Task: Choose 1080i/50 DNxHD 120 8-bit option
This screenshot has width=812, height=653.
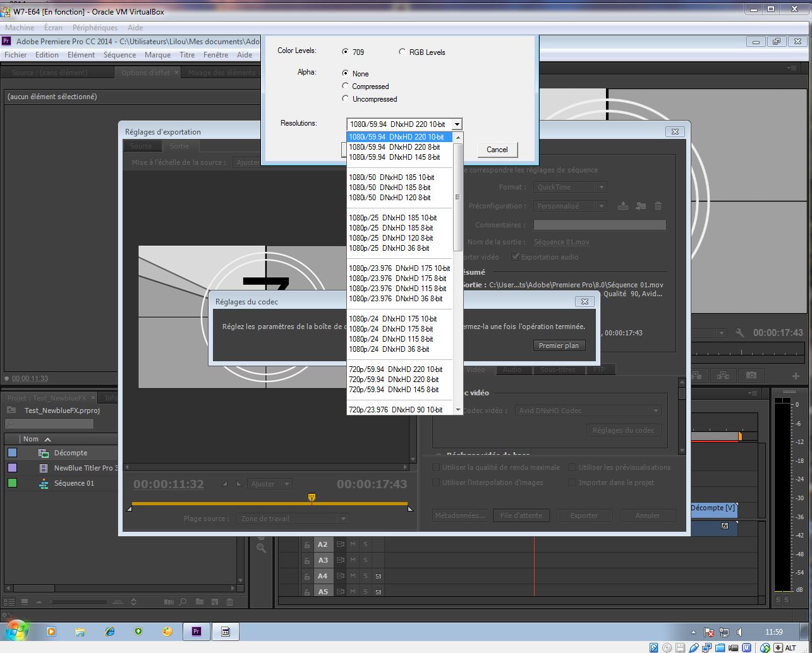Action: (x=390, y=198)
